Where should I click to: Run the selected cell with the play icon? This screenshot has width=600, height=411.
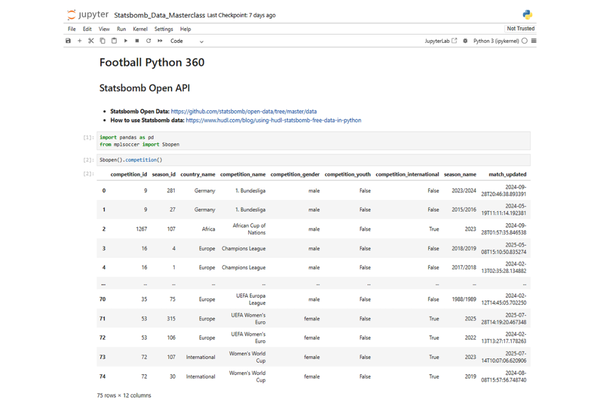tap(125, 41)
